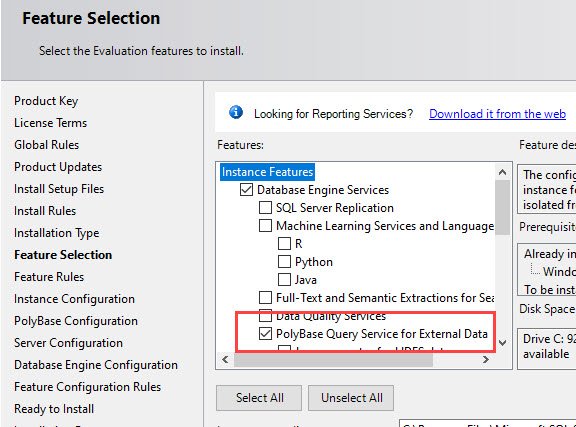Click features list scroll up arrow
The height and width of the screenshot is (427, 576).
click(x=502, y=172)
